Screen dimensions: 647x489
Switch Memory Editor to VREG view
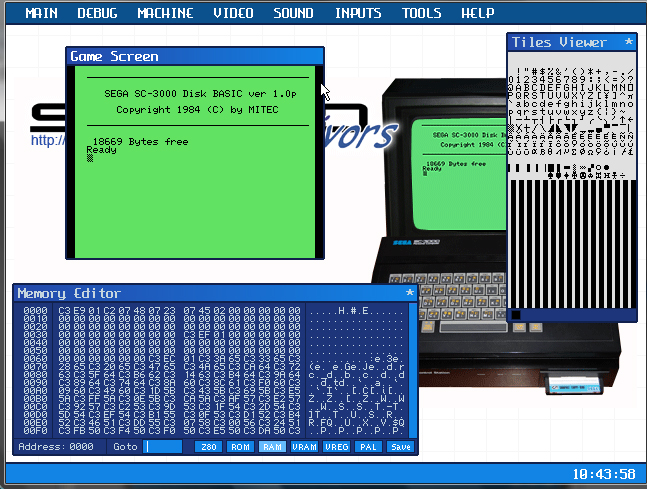337,447
